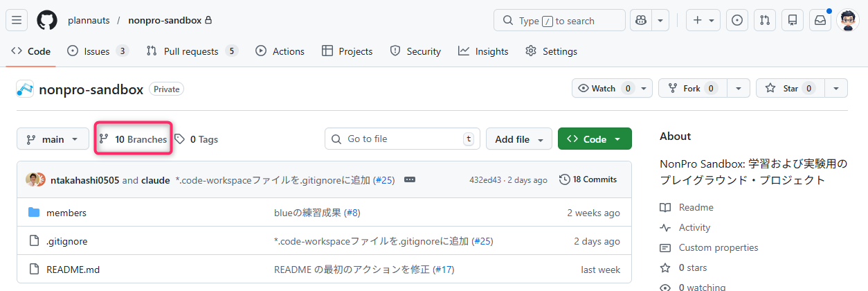The height and width of the screenshot is (291, 868).
Task: Open the members folder
Action: pos(66,213)
